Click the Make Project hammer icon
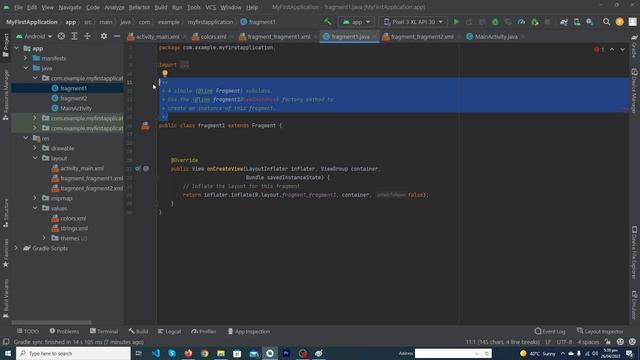This screenshot has width=640, height=360. click(x=327, y=22)
